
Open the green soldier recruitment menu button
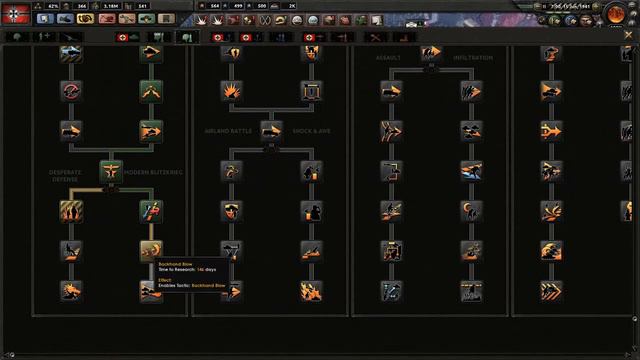click(x=147, y=18)
